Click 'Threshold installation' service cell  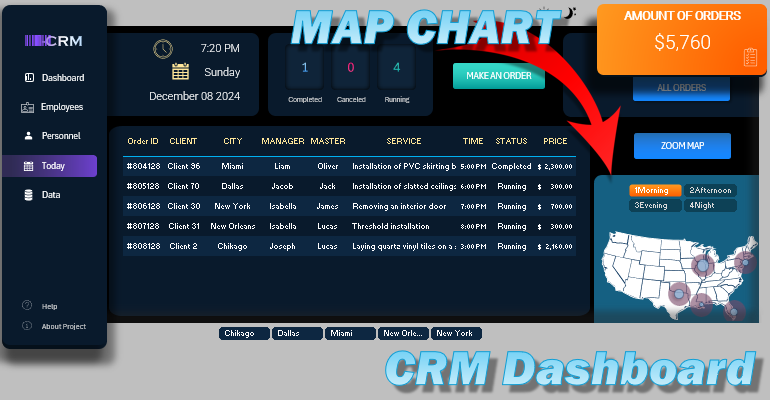391,227
